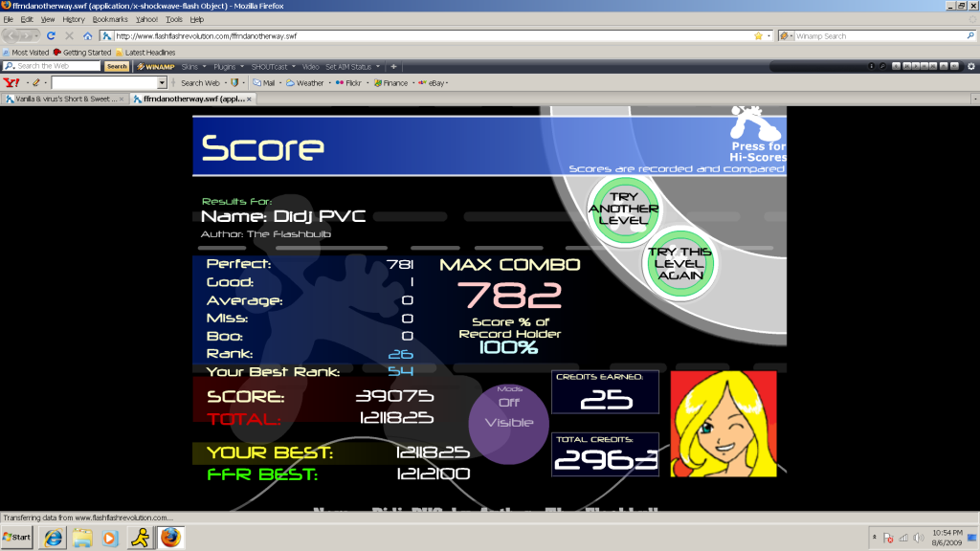Click the Winamp logo in the toolbar
Image resolution: width=980 pixels, height=551 pixels.
pyautogui.click(x=153, y=67)
